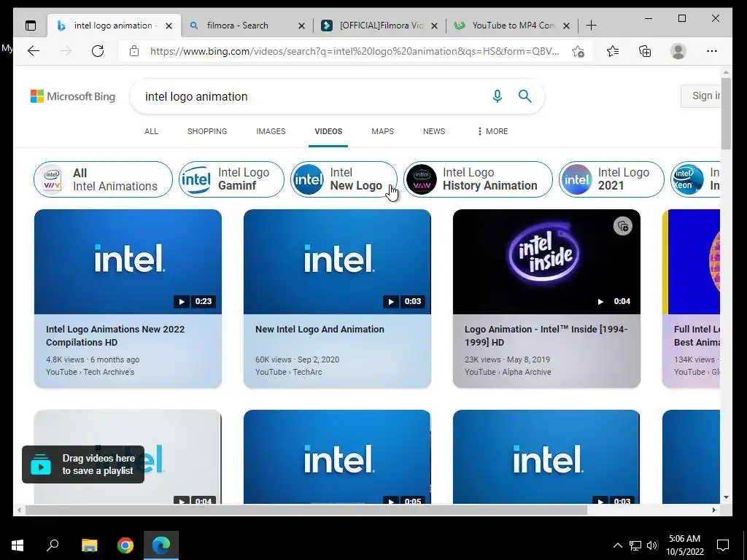Click YouTube › Alpha Archive source text
Image resolution: width=747 pixels, height=560 pixels.
coord(508,372)
